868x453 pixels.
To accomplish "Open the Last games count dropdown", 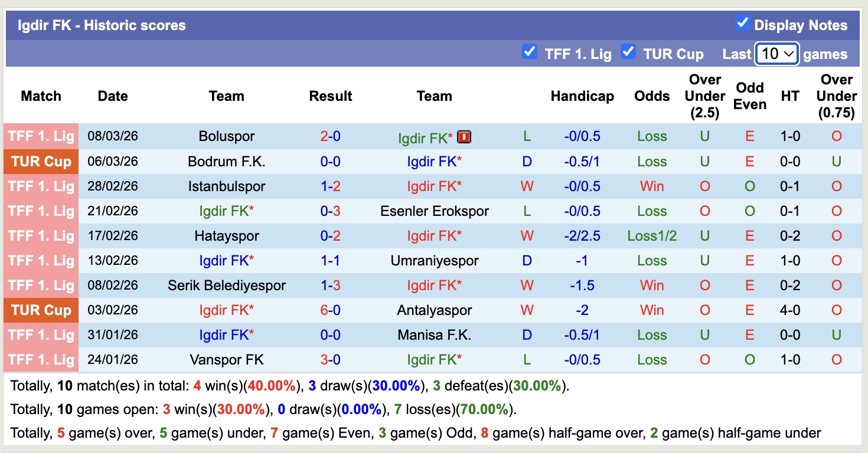I will pos(776,54).
